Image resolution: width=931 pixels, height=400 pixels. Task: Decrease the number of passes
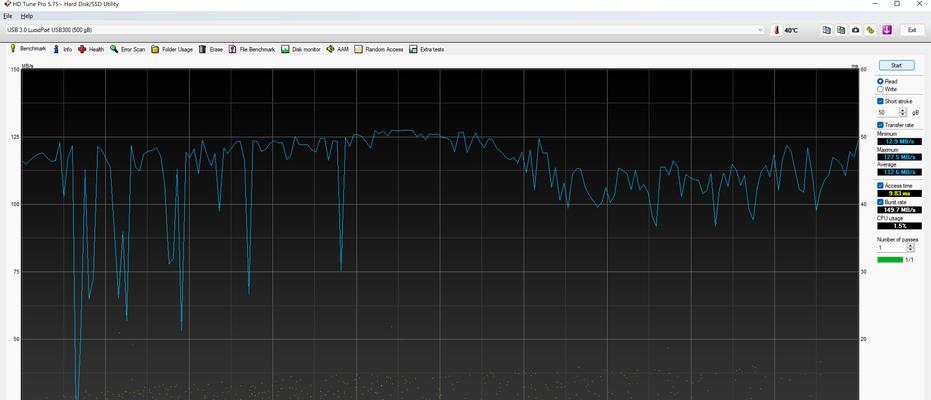point(911,250)
